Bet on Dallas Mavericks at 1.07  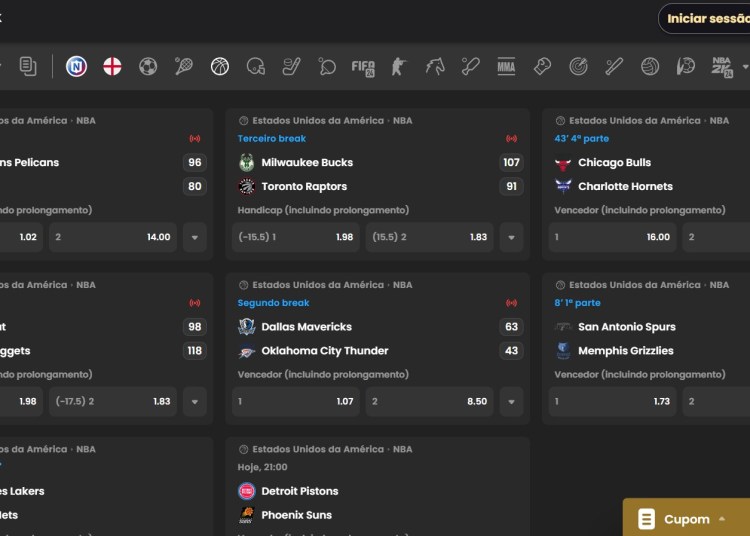[295, 401]
